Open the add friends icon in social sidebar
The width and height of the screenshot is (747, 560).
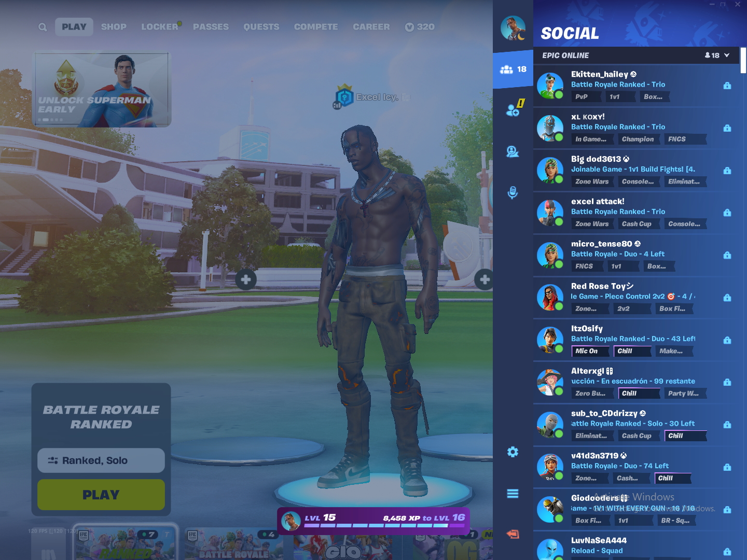513,109
